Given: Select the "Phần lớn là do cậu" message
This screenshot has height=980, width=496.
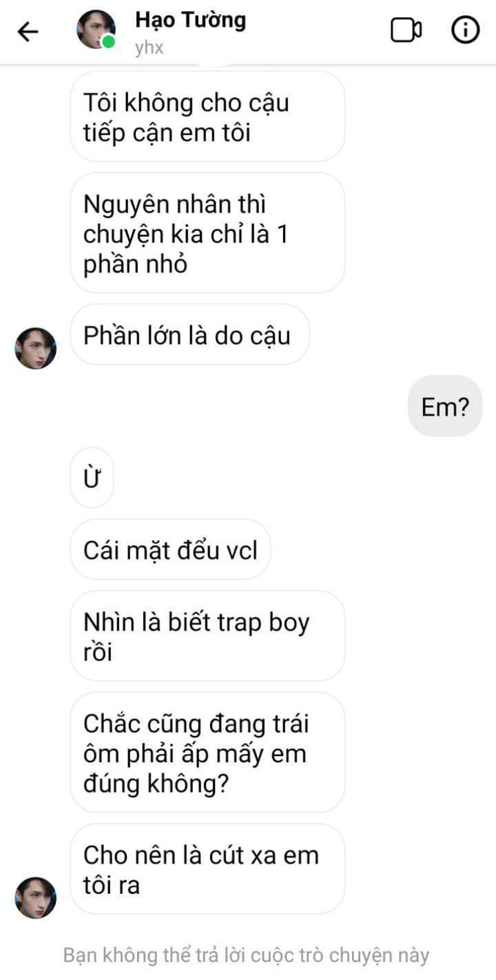Looking at the screenshot, I should [189, 335].
